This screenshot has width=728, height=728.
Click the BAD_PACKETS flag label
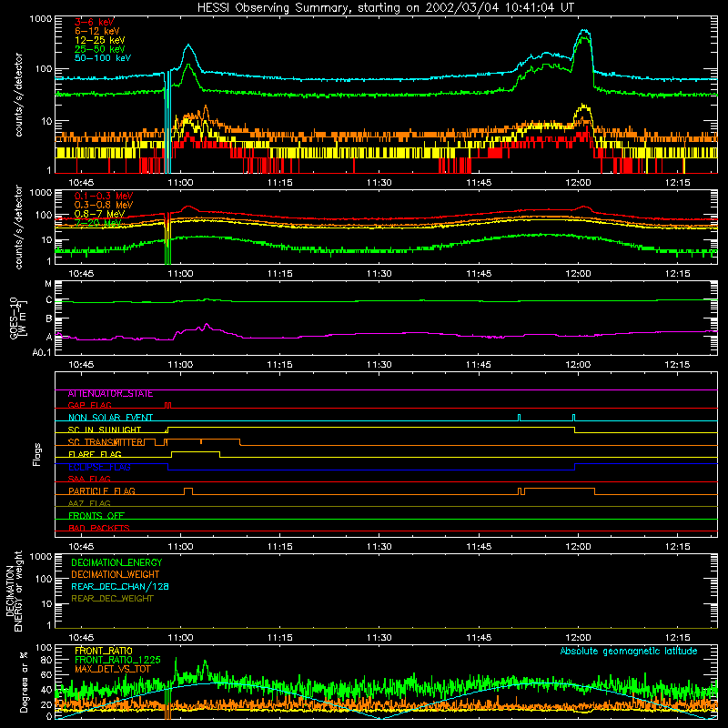point(99,528)
